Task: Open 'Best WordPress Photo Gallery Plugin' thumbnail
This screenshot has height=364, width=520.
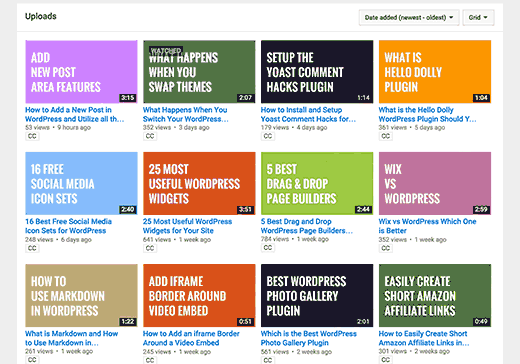Action: pyautogui.click(x=317, y=295)
